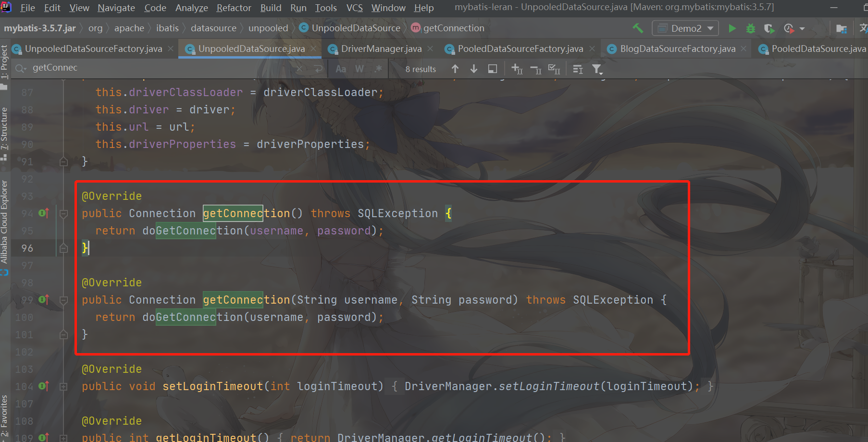
Task: Open the search filter funnel icon
Action: [x=597, y=70]
